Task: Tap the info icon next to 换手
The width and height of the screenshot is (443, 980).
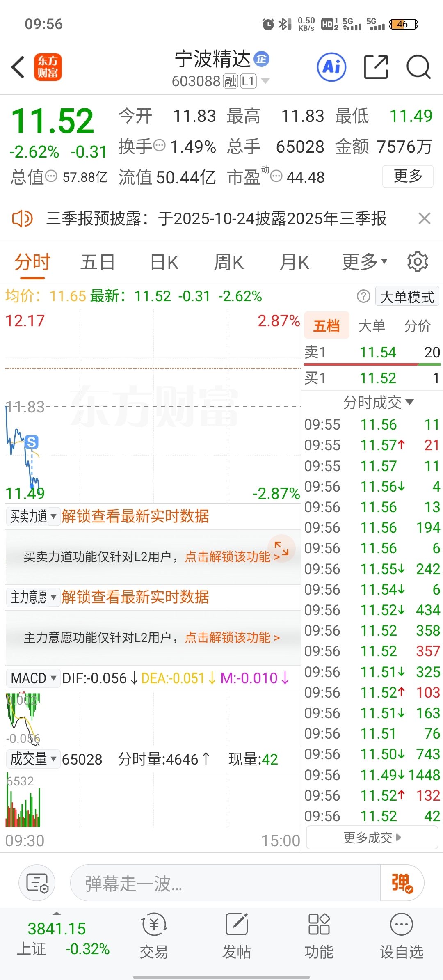Action: [x=159, y=145]
